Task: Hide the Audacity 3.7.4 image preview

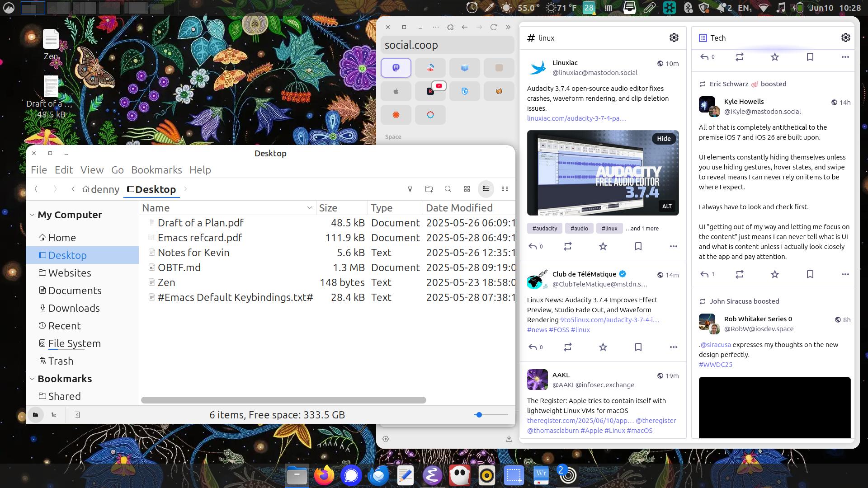Action: click(664, 139)
